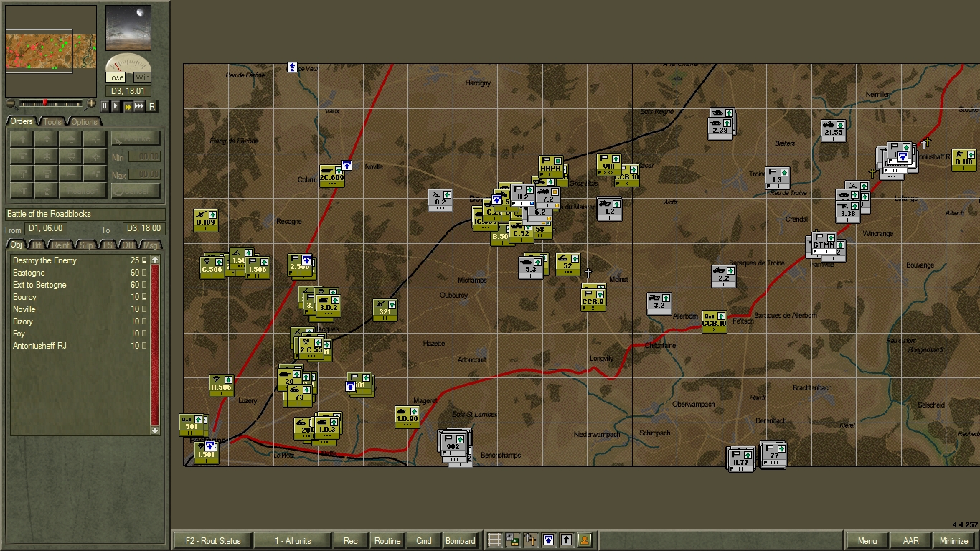
Task: Click the Bombard button
Action: click(461, 540)
